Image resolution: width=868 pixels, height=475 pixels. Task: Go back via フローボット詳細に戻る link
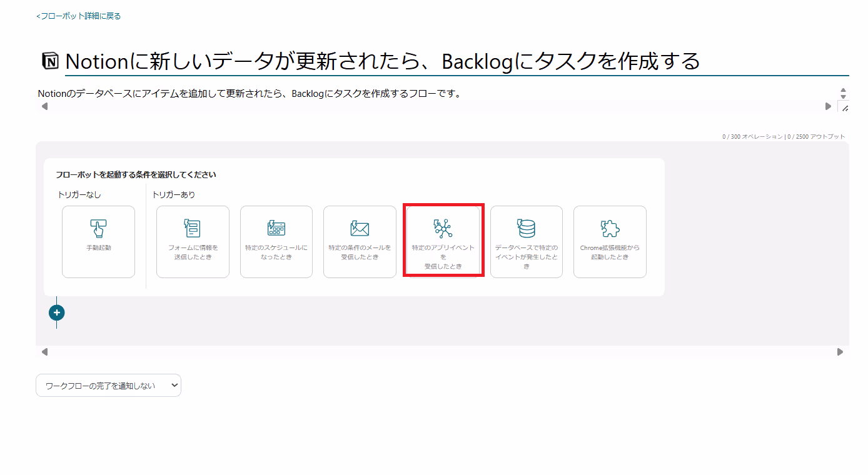(x=78, y=16)
